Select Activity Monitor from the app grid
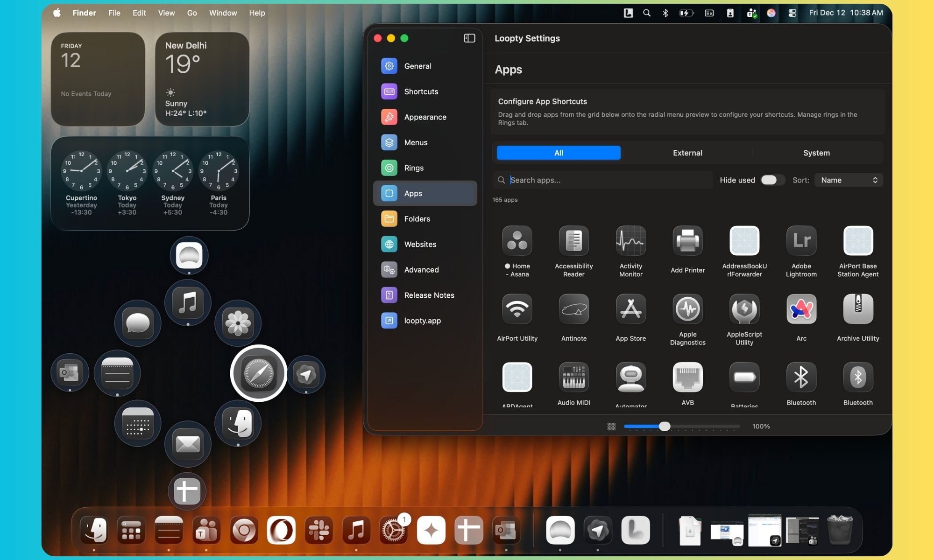934x560 pixels. (x=630, y=240)
